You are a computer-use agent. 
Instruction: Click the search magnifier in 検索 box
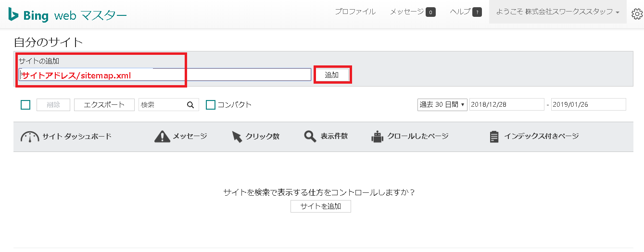(x=190, y=105)
